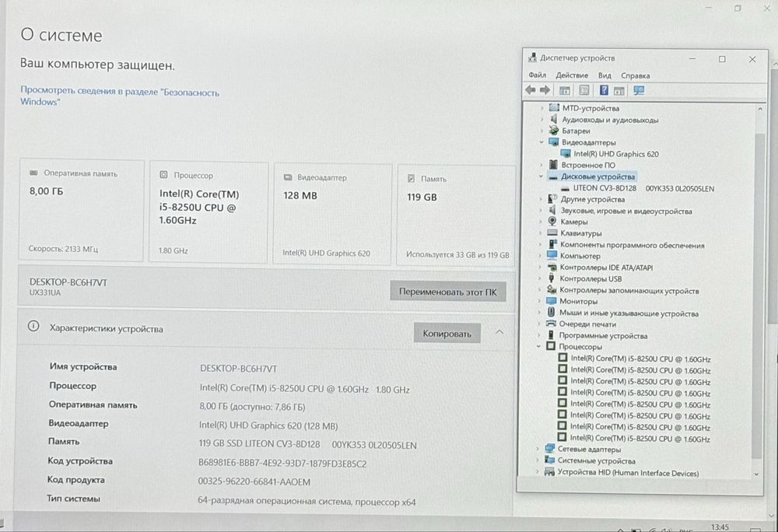
Task: Collapse the Дисковые устройства node
Action: coord(541,176)
